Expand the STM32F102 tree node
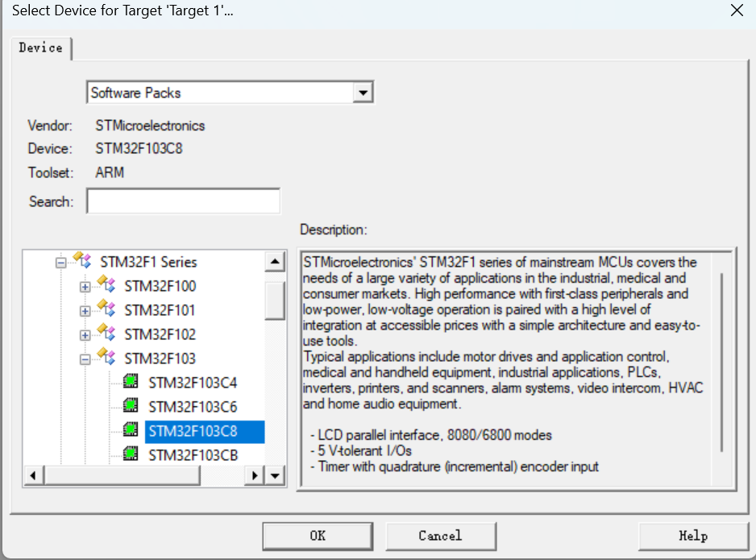 [85, 335]
